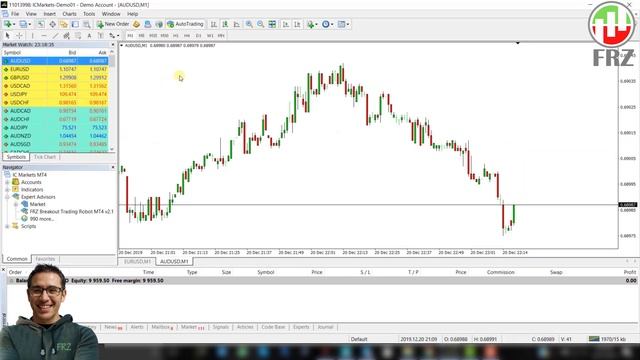Screen dimensions: 640x360
Task: Select the USDJPY row in Market Watch
Action: pos(55,94)
